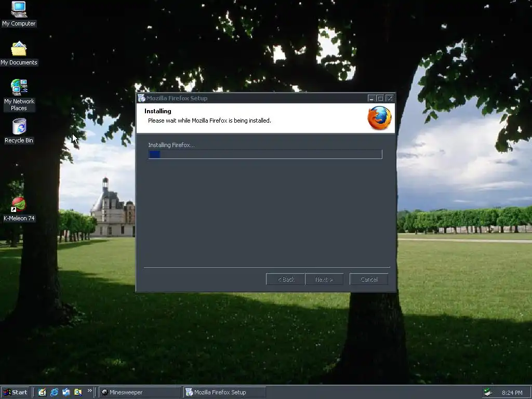Click the 8:24 PM system clock
532x399 pixels.
[512, 393]
